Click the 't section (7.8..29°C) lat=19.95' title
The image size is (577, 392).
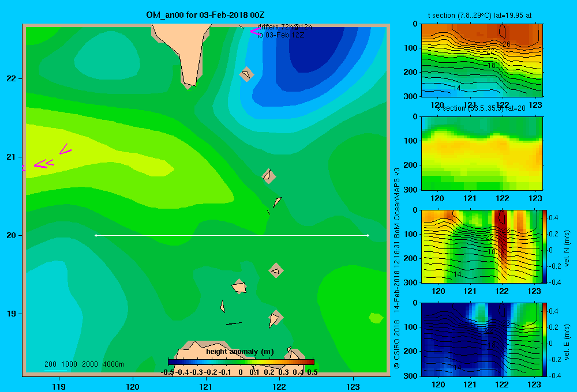[479, 16]
